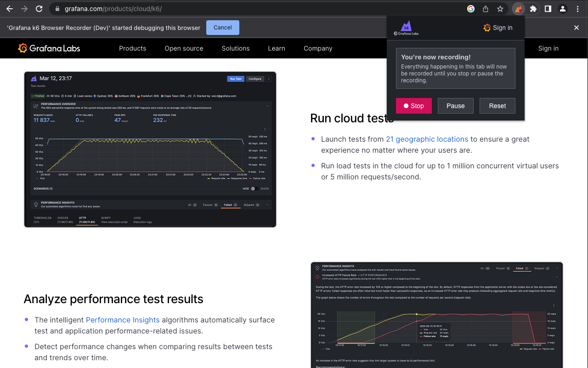This screenshot has height=368, width=588.
Task: Click the cloud test results screenshot
Action: pos(150,149)
